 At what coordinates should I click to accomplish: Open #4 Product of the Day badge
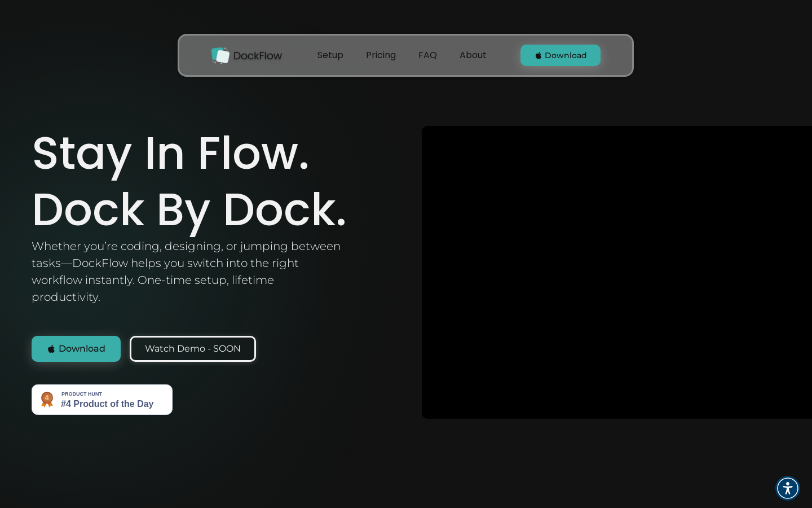(102, 400)
